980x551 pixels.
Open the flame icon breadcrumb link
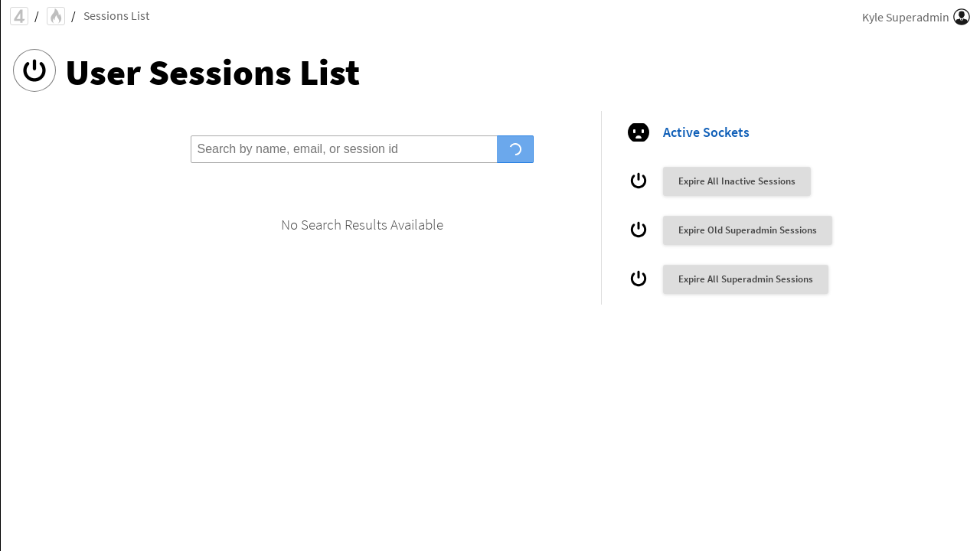tap(56, 16)
